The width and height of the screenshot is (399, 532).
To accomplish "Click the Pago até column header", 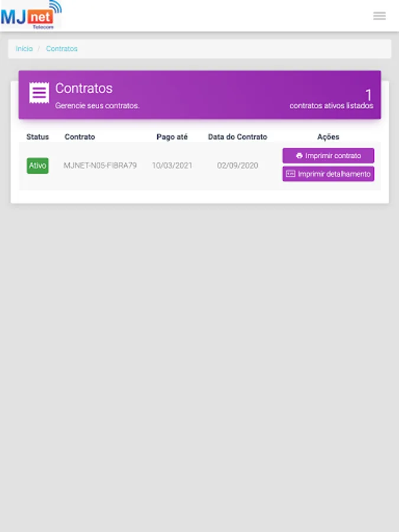I will pos(172,137).
